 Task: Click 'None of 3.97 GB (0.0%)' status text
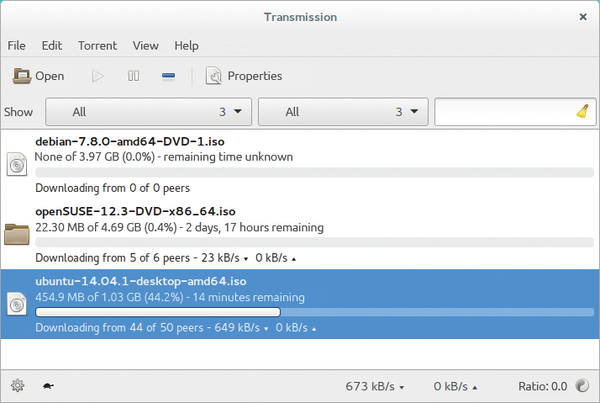95,157
